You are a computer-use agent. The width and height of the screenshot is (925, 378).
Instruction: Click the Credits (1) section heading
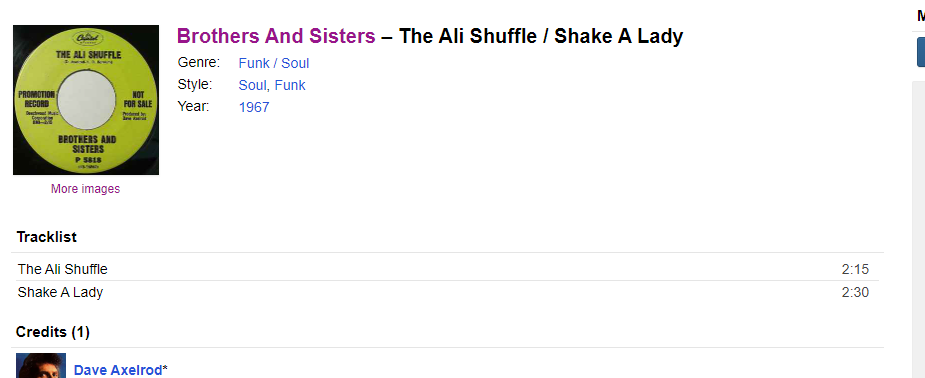click(x=53, y=332)
